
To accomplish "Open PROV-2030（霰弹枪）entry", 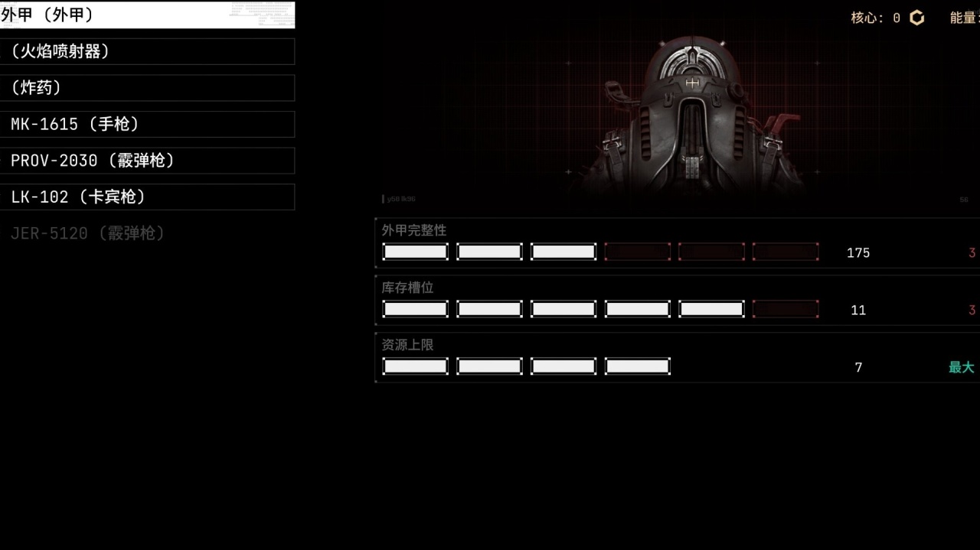I will click(147, 161).
